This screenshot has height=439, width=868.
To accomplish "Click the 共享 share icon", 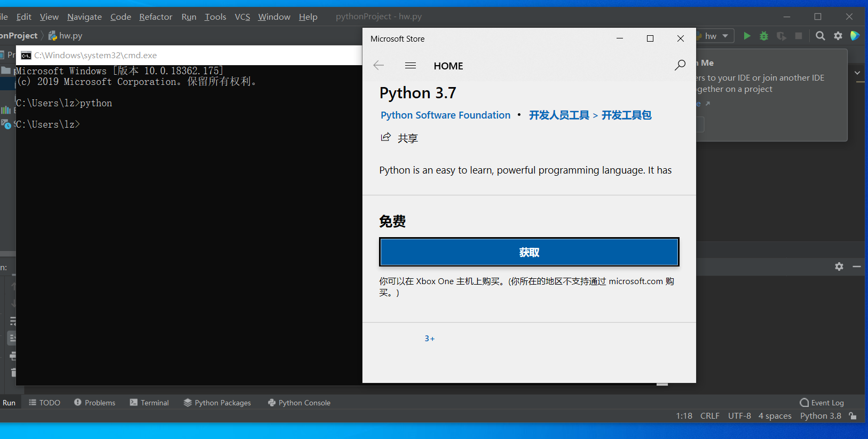I will [385, 137].
